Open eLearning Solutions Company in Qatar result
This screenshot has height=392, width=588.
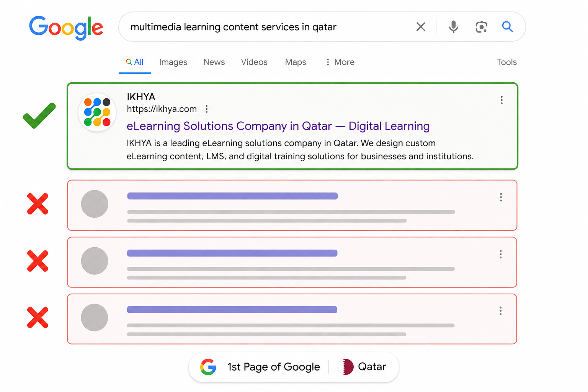[278, 126]
